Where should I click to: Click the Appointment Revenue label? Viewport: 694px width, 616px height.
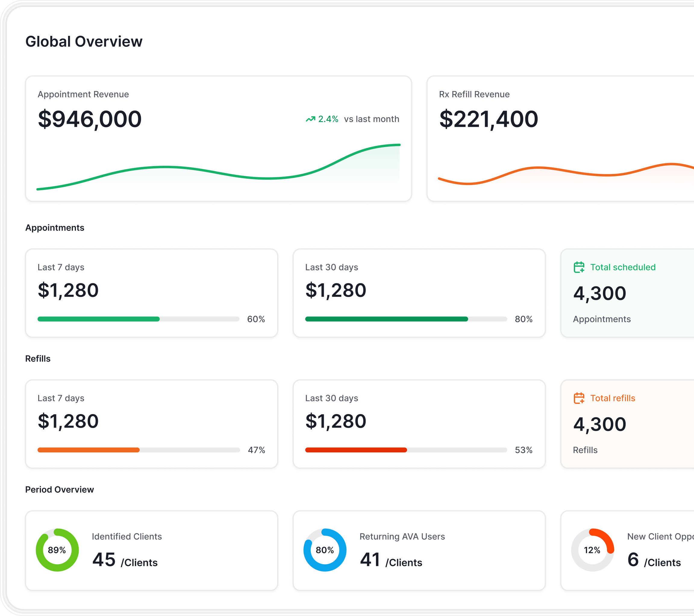point(83,94)
